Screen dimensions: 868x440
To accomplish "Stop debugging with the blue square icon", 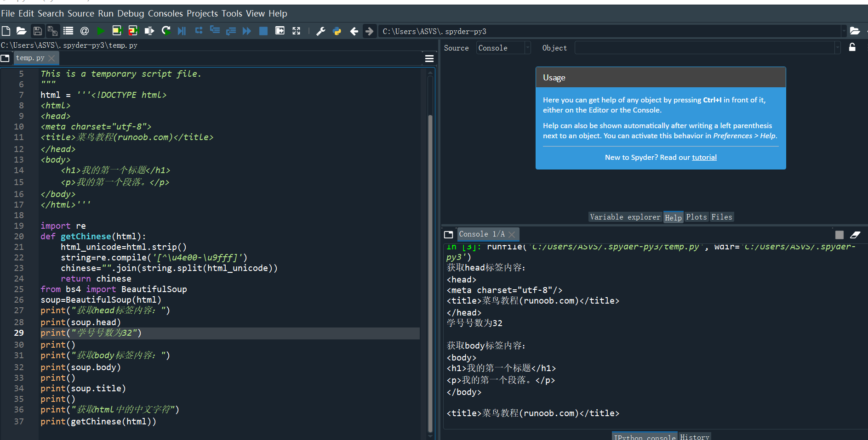I will (x=263, y=31).
